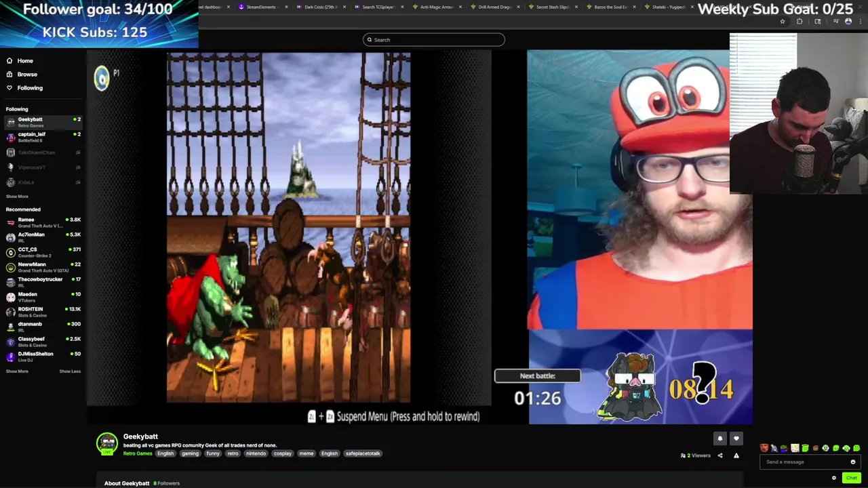Switch to Shateki Yugipedia browser tab
The height and width of the screenshot is (488, 868).
click(x=668, y=7)
